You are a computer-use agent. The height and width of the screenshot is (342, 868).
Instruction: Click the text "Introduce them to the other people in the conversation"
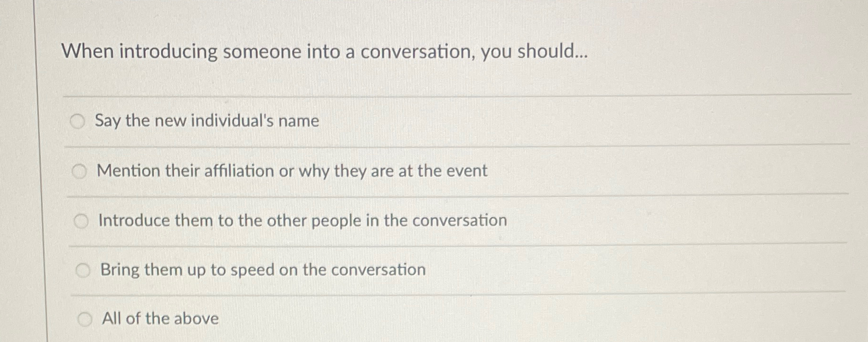click(302, 220)
